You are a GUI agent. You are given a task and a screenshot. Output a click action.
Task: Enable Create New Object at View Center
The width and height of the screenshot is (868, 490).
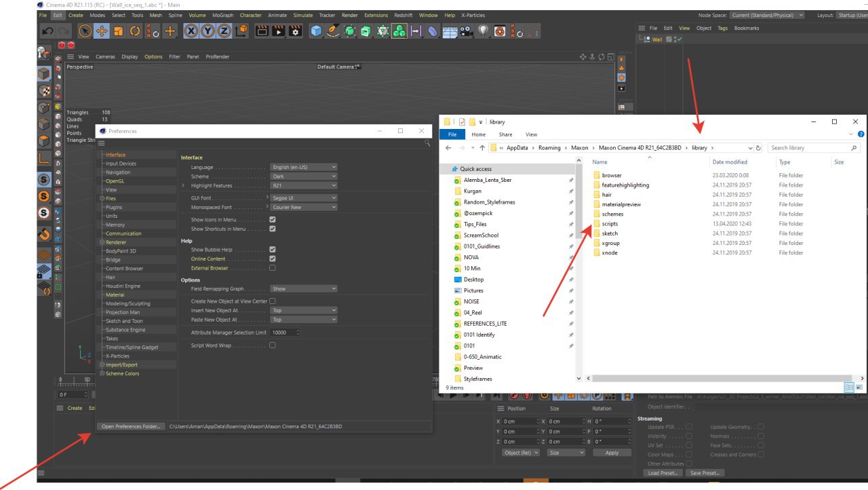pyautogui.click(x=272, y=301)
